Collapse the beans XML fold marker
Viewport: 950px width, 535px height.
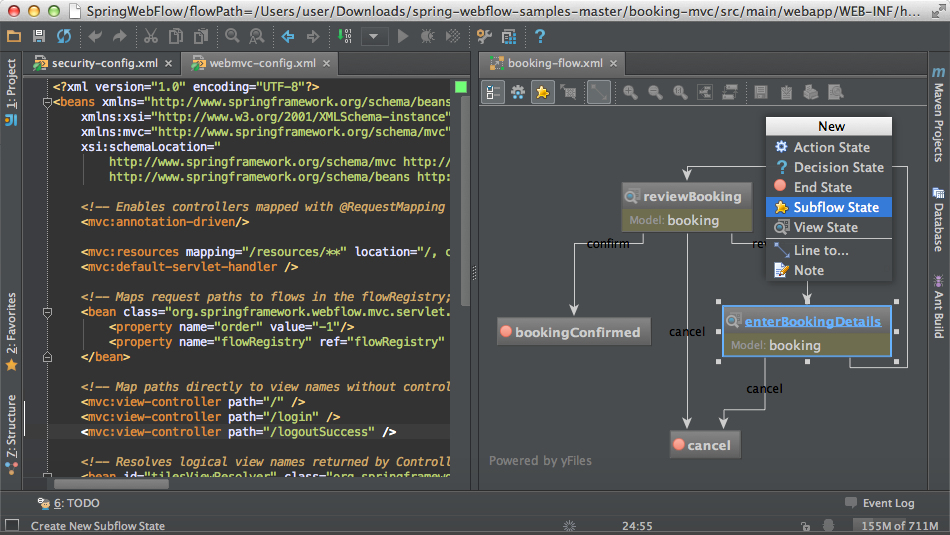[x=47, y=102]
